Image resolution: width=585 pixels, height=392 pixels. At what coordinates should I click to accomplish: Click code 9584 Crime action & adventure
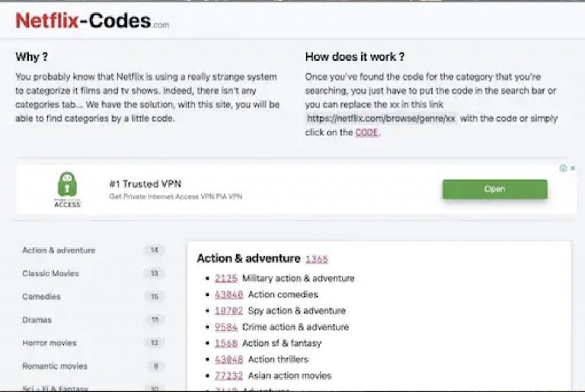[226, 327]
